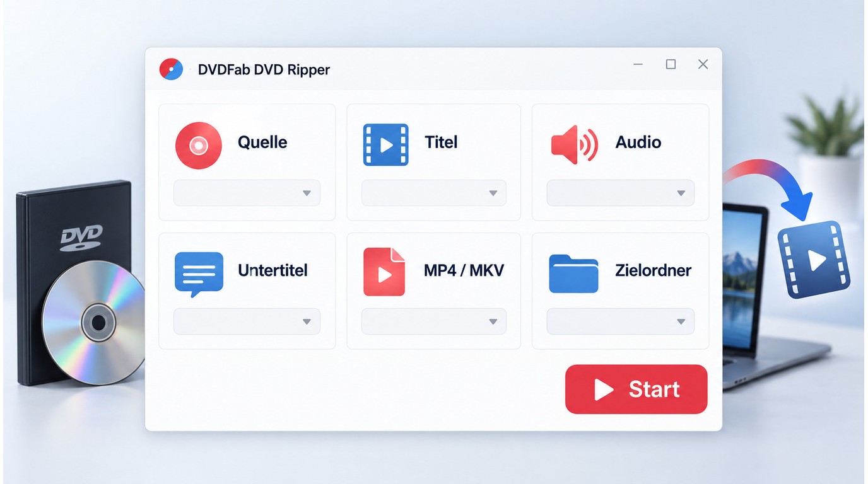Close the DVDFab DVD Ripper window
The width and height of the screenshot is (868, 484).
point(703,64)
